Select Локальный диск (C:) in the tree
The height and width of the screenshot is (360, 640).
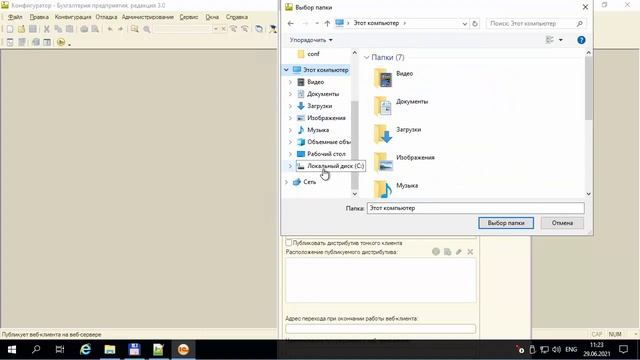pos(330,166)
